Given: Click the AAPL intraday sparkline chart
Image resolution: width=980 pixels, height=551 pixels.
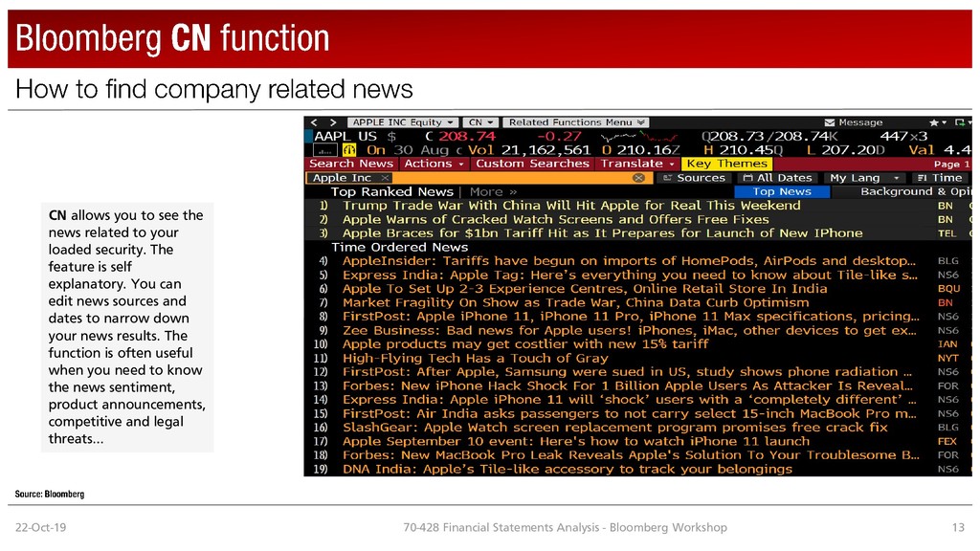Looking at the screenshot, I should pyautogui.click(x=636, y=136).
